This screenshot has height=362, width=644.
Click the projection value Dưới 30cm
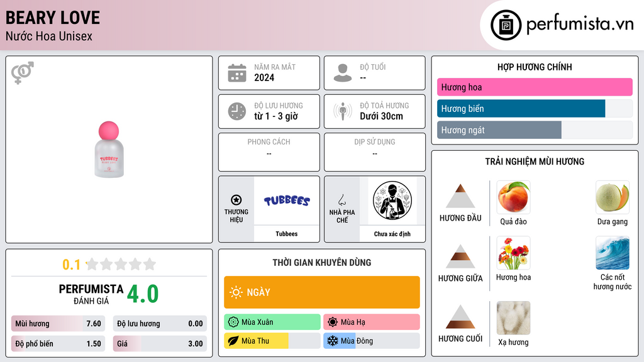pos(381,116)
